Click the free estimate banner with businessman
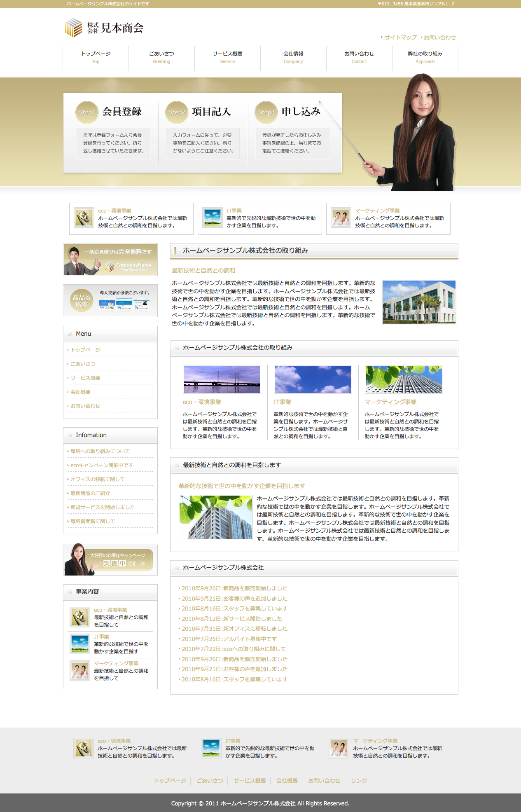The height and width of the screenshot is (812, 521). (x=110, y=260)
